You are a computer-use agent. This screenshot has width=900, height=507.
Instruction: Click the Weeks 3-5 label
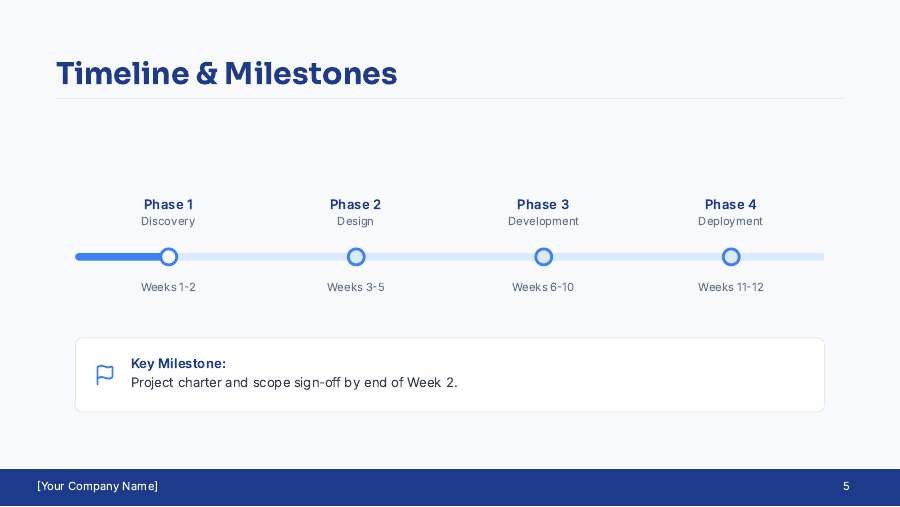point(356,287)
